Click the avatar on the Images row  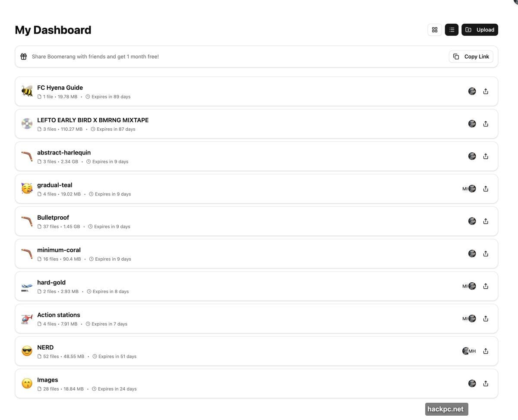coord(472,383)
